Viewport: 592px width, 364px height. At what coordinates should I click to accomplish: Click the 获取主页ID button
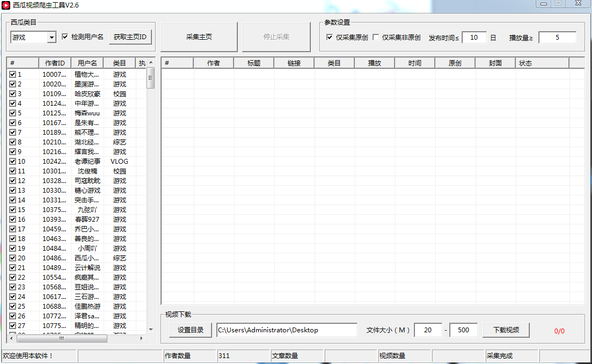(x=130, y=37)
